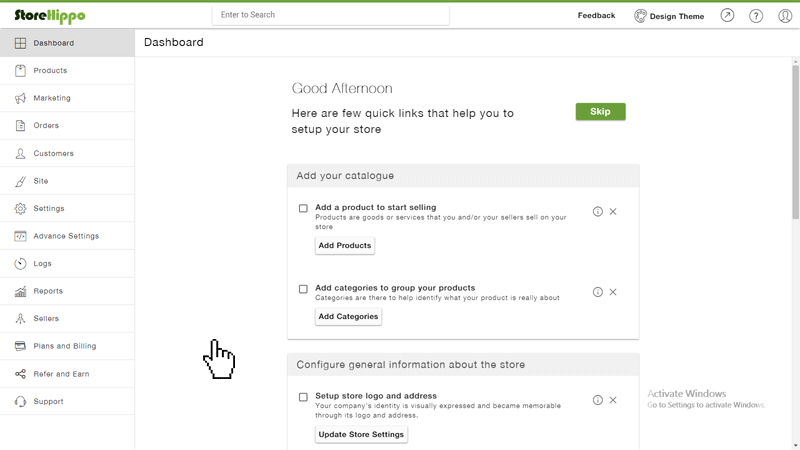Click the help question mark icon
Viewport: 800px width, 450px height.
756,16
